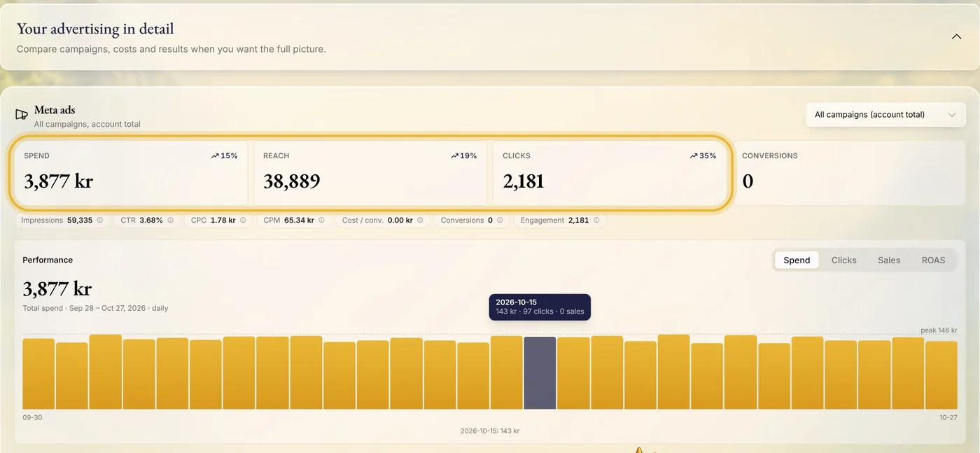The image size is (980, 453).
Task: Switch the Performance chart to Clicks
Action: tap(843, 260)
